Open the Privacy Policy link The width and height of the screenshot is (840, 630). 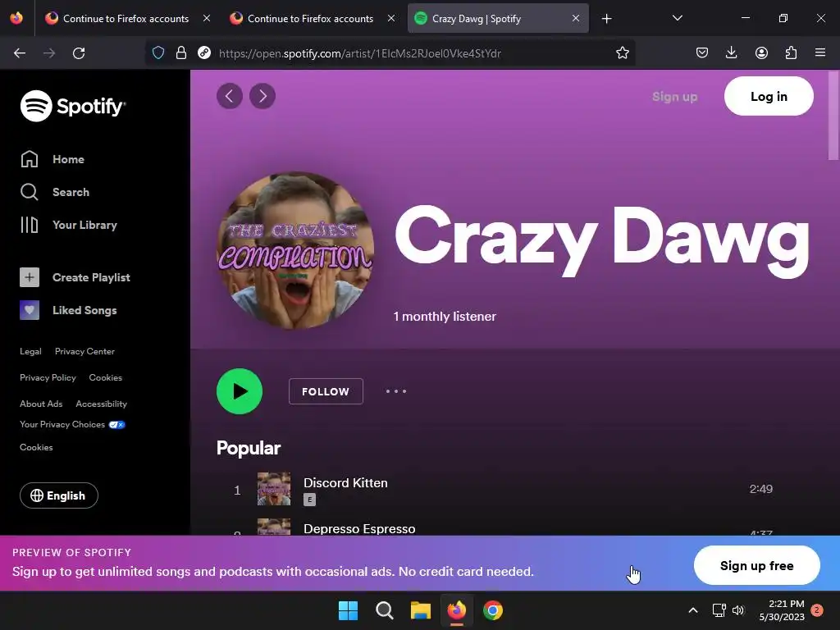48,377
